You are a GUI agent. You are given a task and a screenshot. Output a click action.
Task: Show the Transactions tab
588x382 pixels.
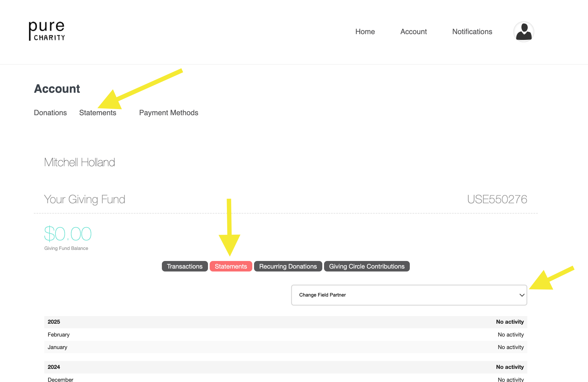pos(185,266)
